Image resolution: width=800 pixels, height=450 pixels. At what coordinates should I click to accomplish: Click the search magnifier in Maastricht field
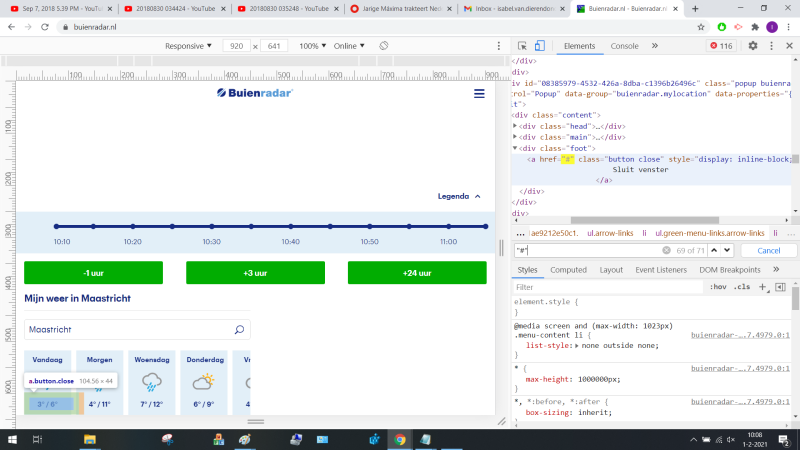pyautogui.click(x=239, y=329)
